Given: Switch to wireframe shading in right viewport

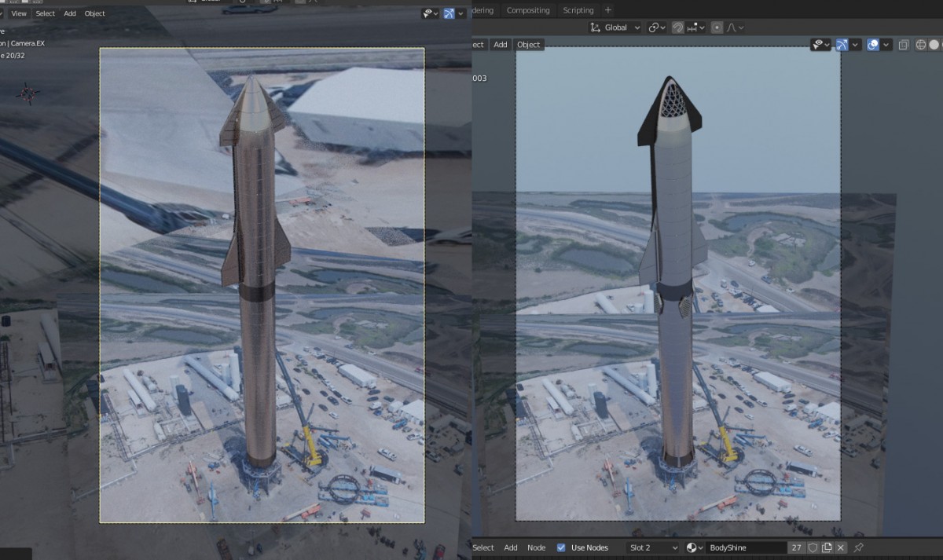Looking at the screenshot, I should point(921,45).
